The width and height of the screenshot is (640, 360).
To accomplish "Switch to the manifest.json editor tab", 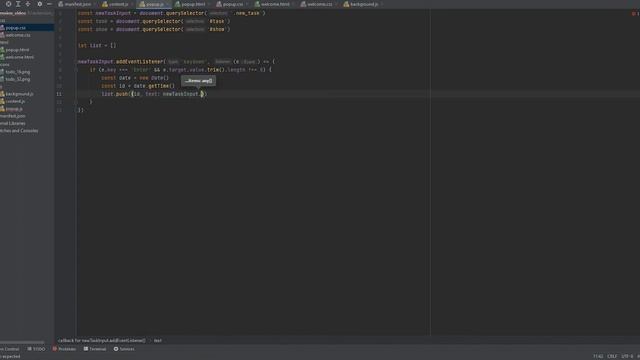I will 76,4.
